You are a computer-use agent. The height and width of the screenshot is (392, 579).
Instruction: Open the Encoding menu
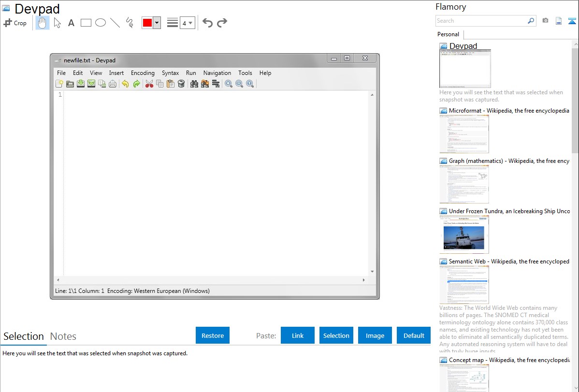click(x=143, y=73)
